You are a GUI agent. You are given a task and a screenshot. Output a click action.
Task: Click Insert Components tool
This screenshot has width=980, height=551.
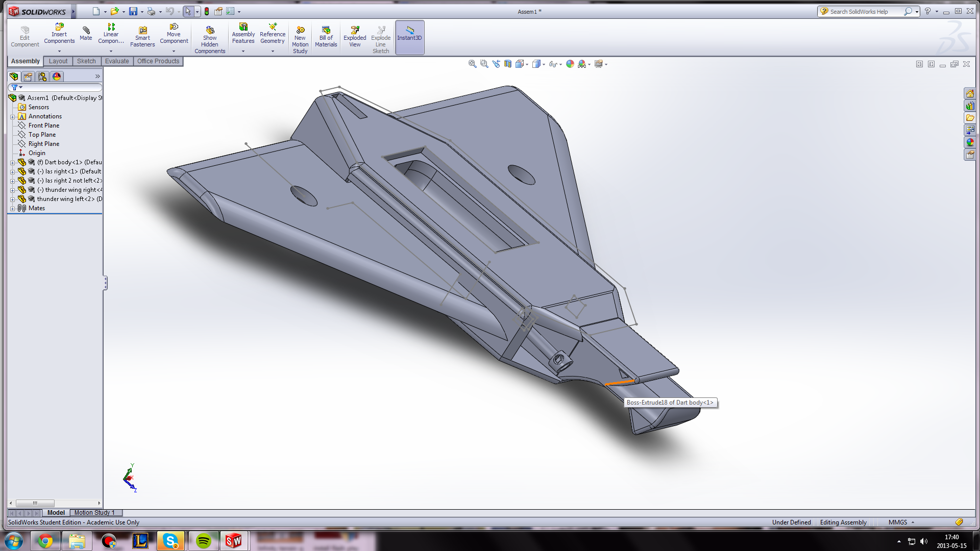pyautogui.click(x=59, y=33)
